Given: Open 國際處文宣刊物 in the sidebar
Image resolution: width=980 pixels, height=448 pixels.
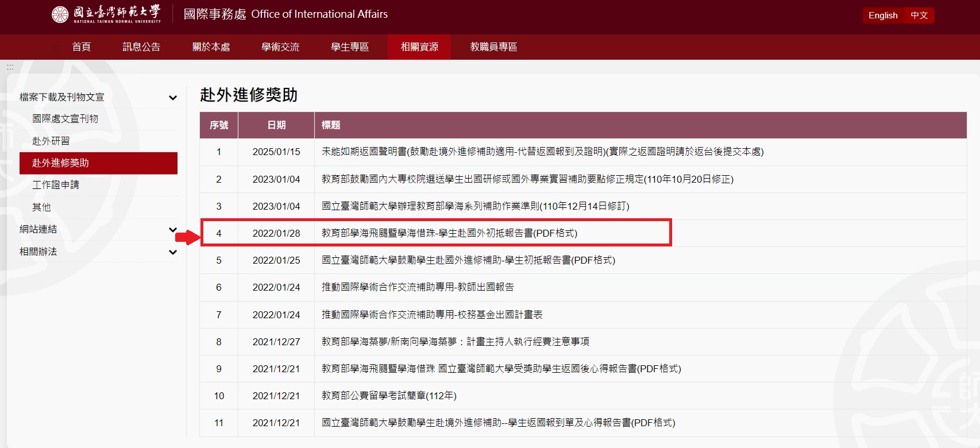Looking at the screenshot, I should click(x=65, y=119).
